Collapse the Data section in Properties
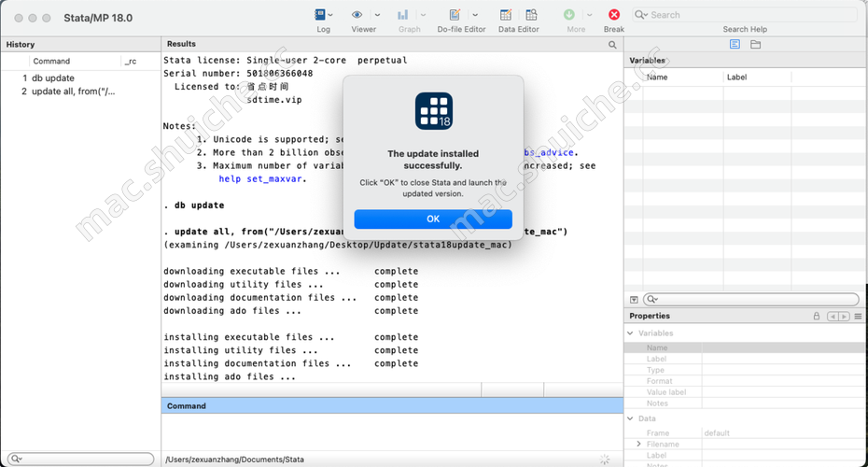The height and width of the screenshot is (467, 868). coord(632,418)
